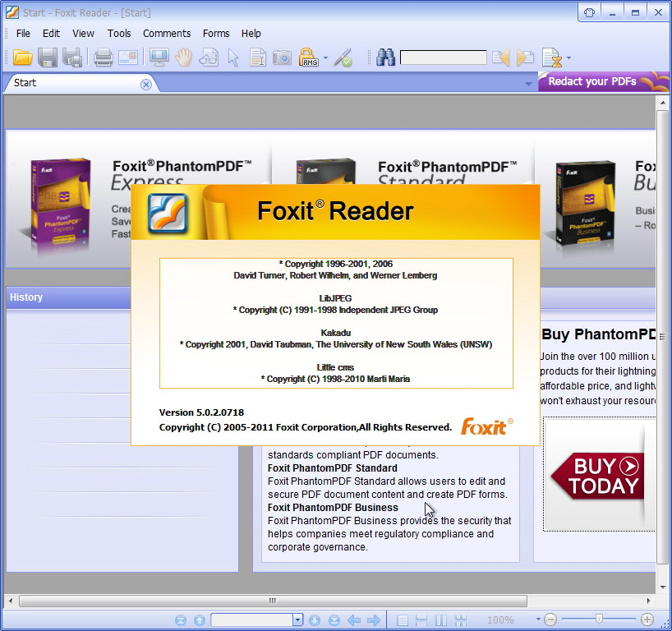Click the Save document icon

[x=48, y=58]
